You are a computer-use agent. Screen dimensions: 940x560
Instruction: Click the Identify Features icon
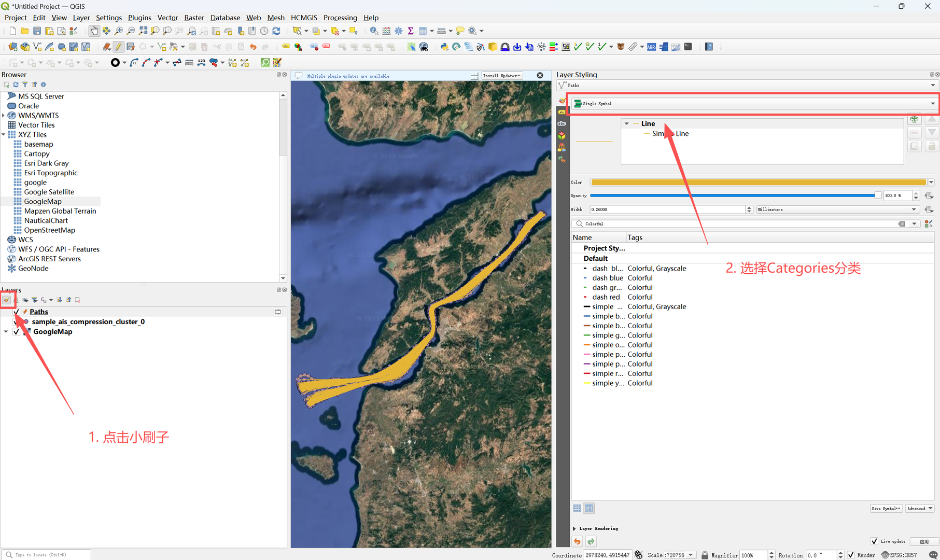374,31
